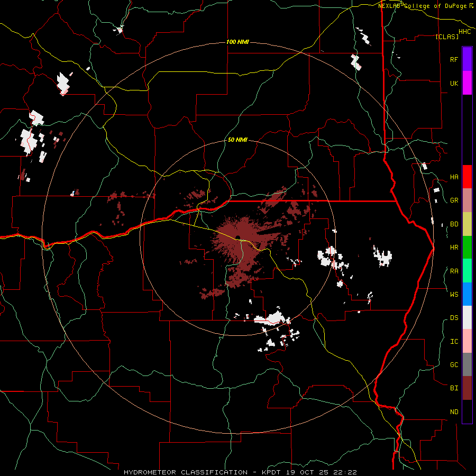Click the ND legend label

(x=454, y=412)
